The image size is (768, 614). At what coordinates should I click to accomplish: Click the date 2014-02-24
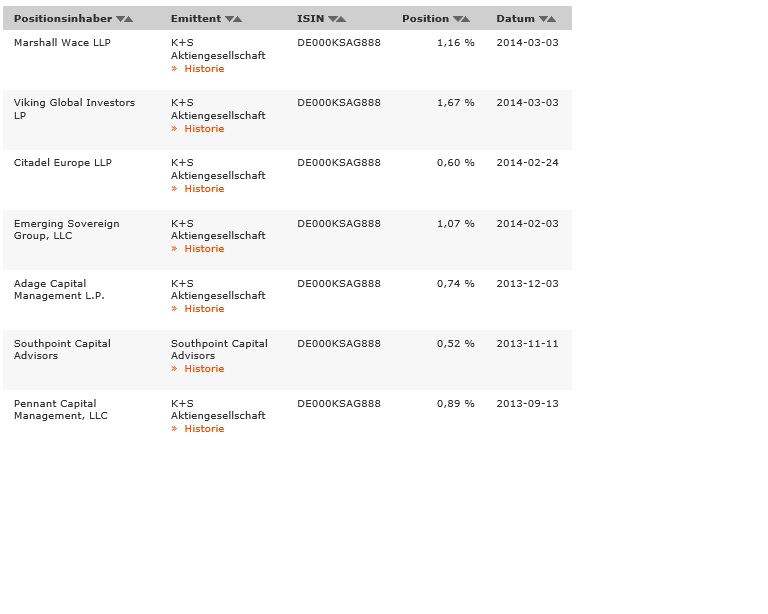528,163
